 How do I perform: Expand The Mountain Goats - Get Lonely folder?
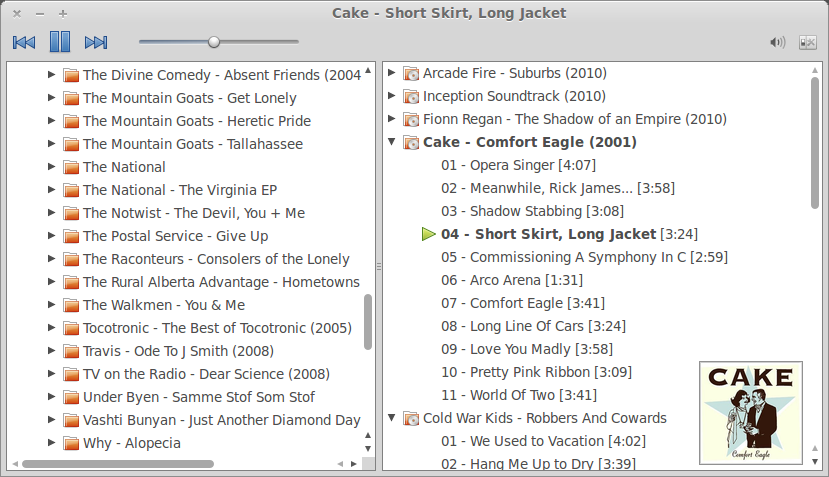point(51,97)
